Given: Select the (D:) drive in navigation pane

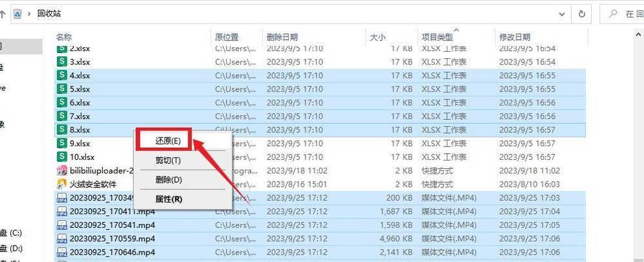Looking at the screenshot, I should [12, 248].
